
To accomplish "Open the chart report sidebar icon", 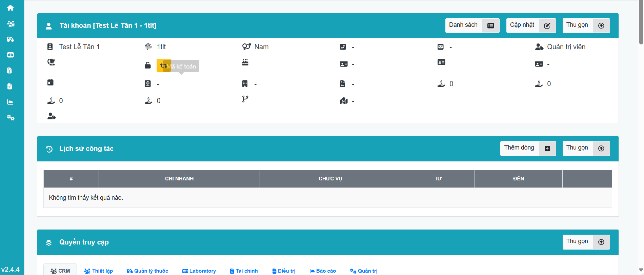I will [x=10, y=102].
